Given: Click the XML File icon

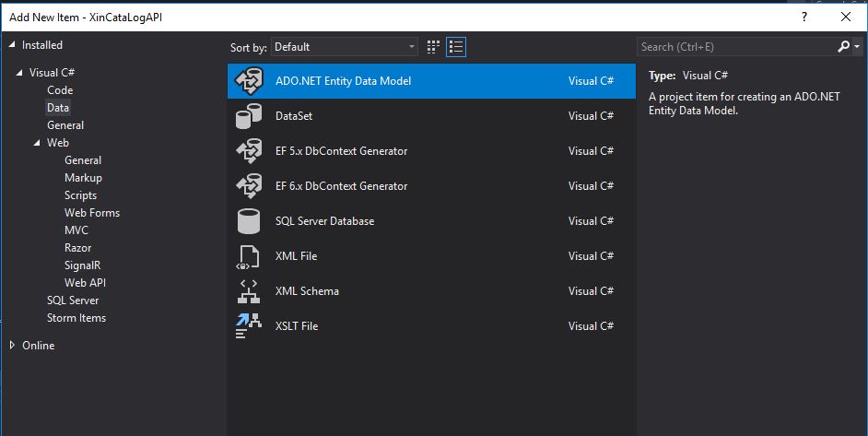Looking at the screenshot, I should [248, 256].
